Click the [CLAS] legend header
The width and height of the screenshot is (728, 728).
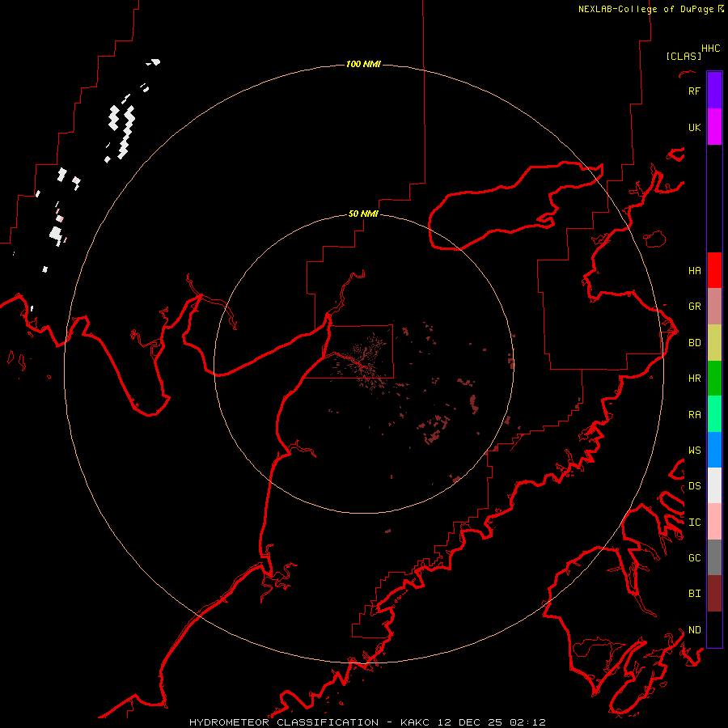coord(684,56)
